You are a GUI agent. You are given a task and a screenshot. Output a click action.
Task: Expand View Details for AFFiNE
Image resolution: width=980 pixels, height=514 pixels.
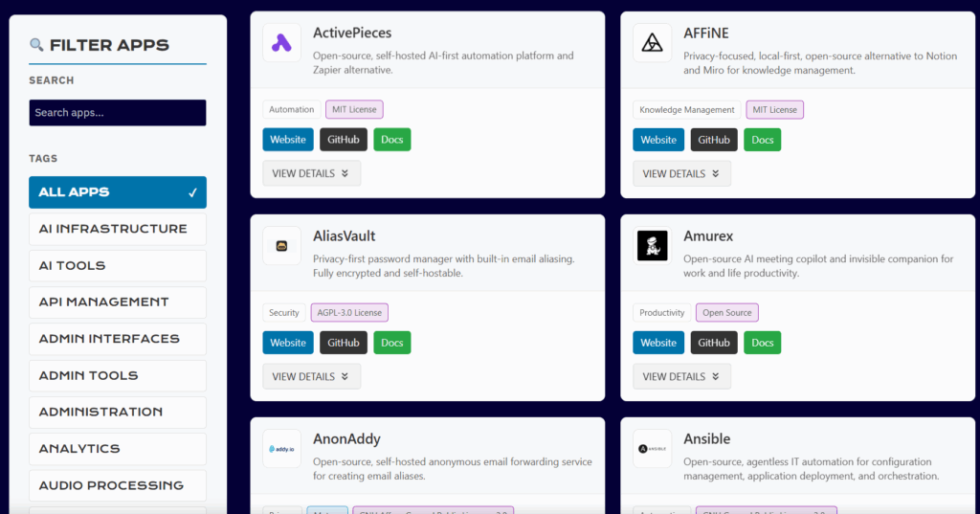(x=681, y=174)
